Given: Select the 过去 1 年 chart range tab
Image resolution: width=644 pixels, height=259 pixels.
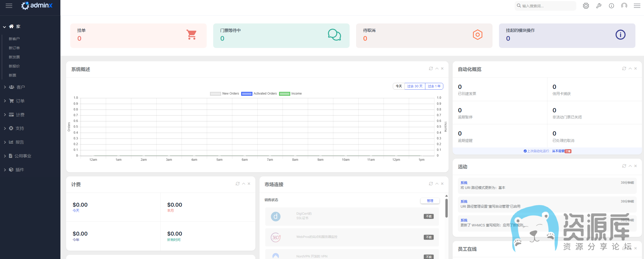Looking at the screenshot, I should click(x=434, y=86).
